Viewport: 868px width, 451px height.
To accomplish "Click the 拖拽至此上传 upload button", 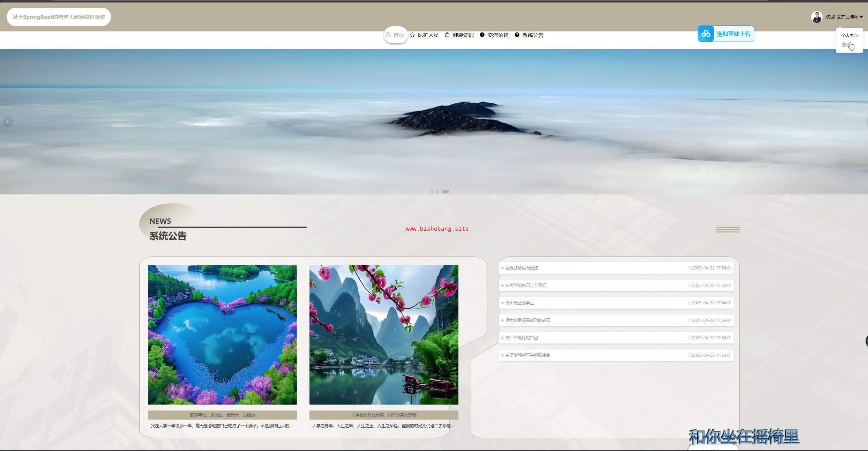I will [733, 34].
